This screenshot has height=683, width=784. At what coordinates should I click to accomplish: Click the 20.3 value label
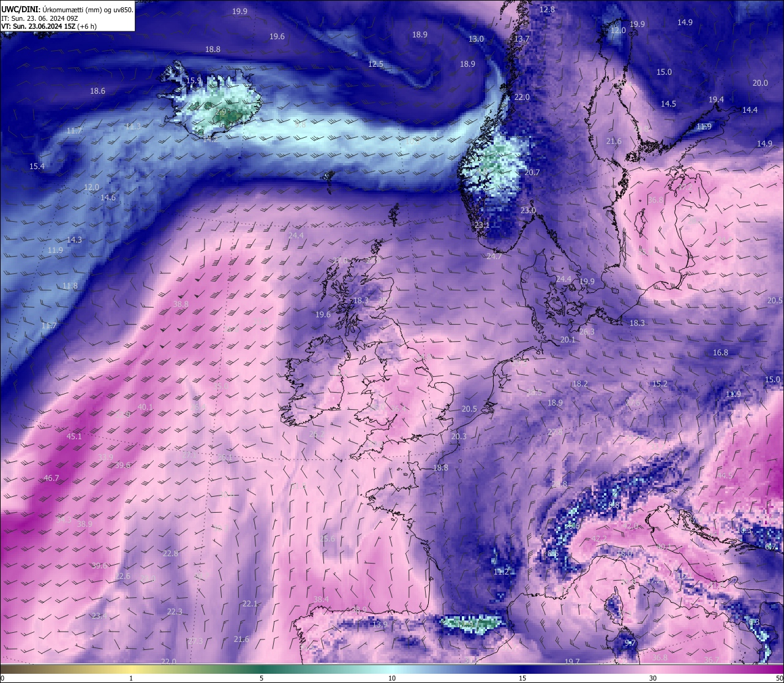[458, 437]
